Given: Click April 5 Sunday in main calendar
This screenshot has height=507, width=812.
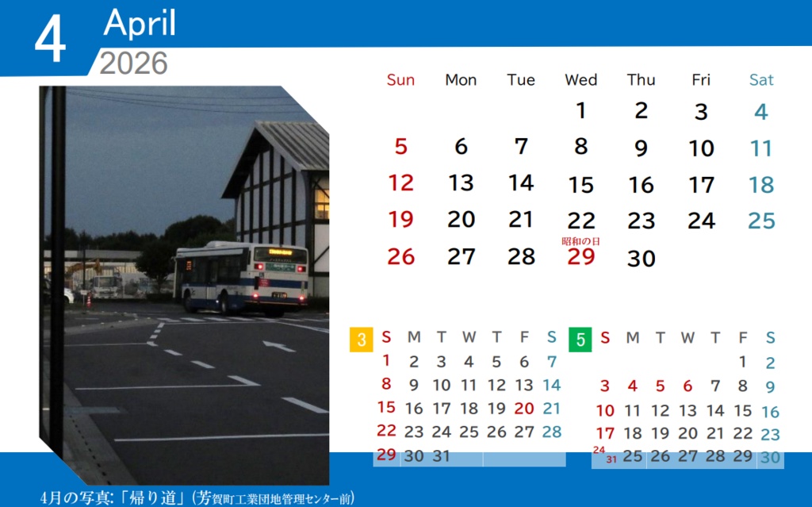Looking at the screenshot, I should (400, 147).
